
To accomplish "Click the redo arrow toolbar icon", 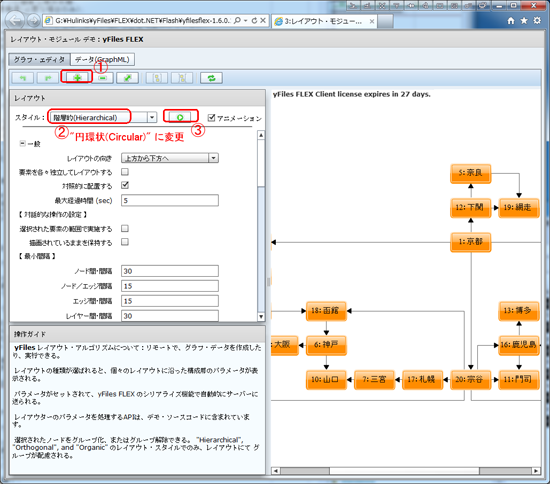I will coord(48,78).
